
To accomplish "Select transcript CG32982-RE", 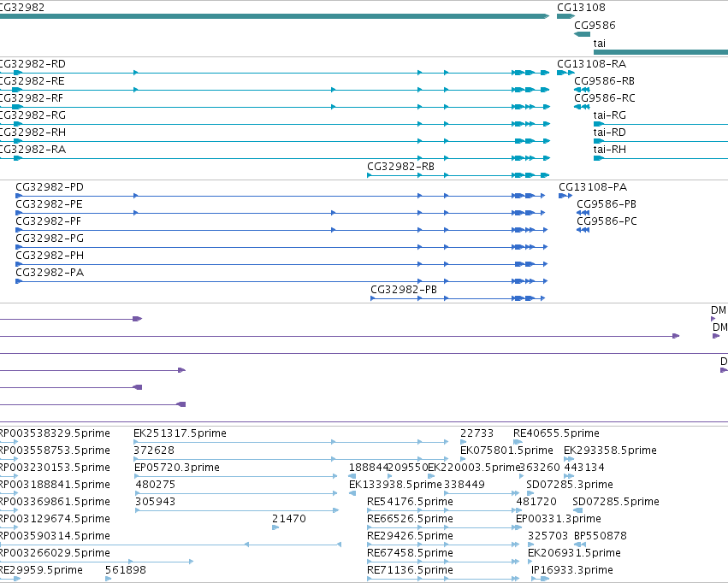I will 32,81.
